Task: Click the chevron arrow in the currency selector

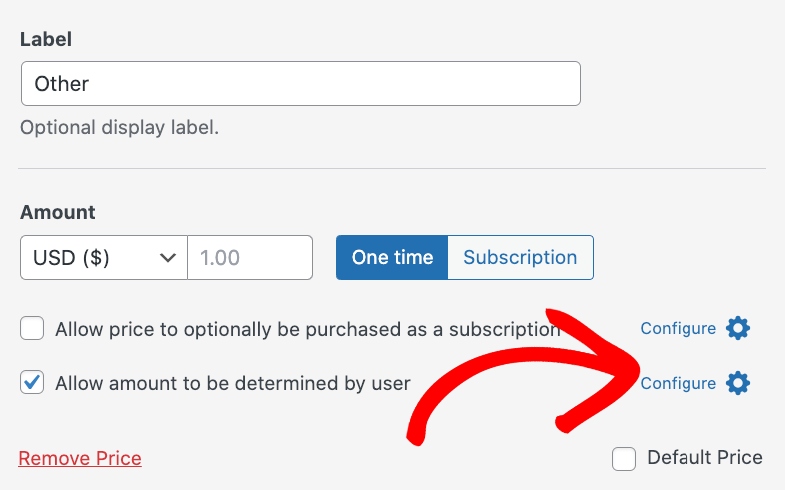Action: pyautogui.click(x=167, y=257)
